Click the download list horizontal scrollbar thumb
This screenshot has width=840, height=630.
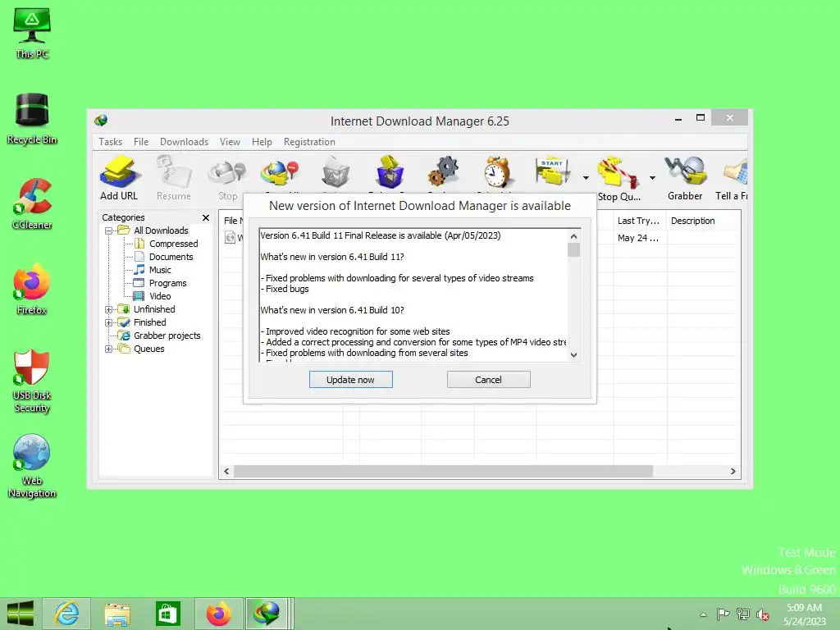[x=443, y=472]
